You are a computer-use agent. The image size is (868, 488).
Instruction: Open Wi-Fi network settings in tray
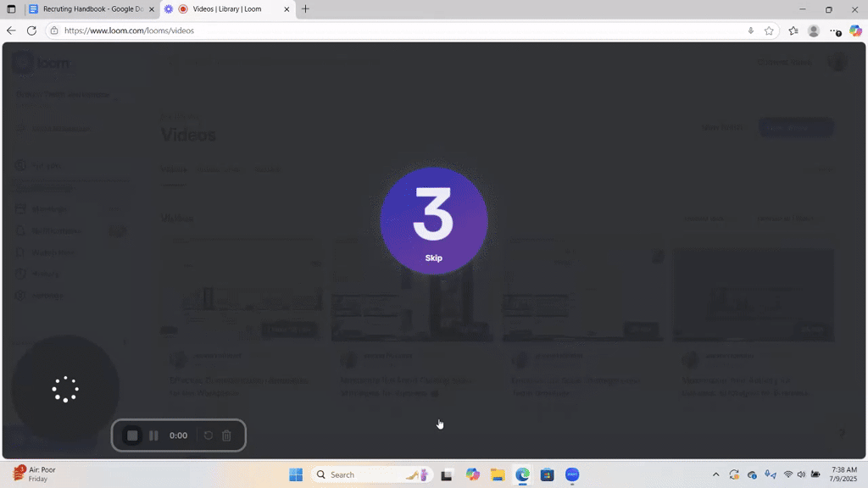pos(788,474)
